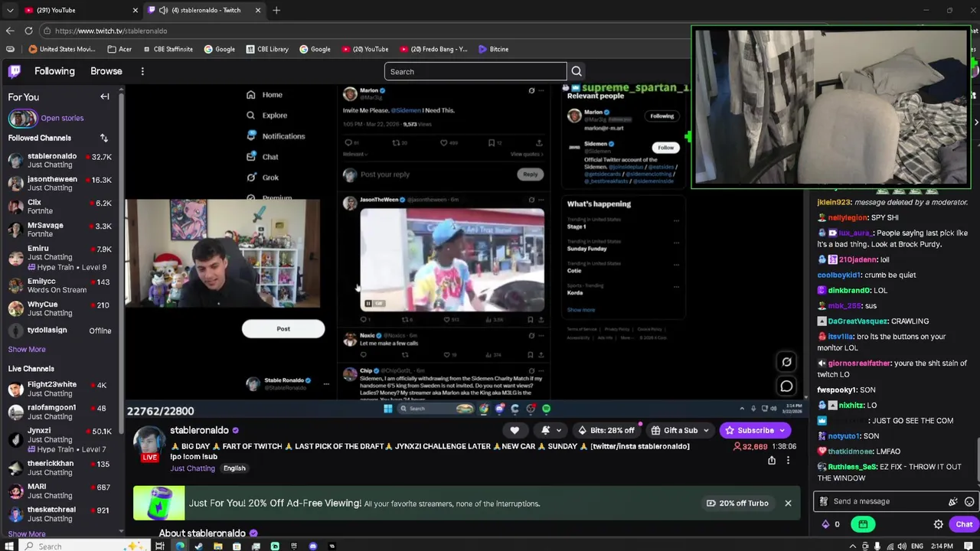
Task: Open Steam from the taskbar
Action: click(x=199, y=546)
